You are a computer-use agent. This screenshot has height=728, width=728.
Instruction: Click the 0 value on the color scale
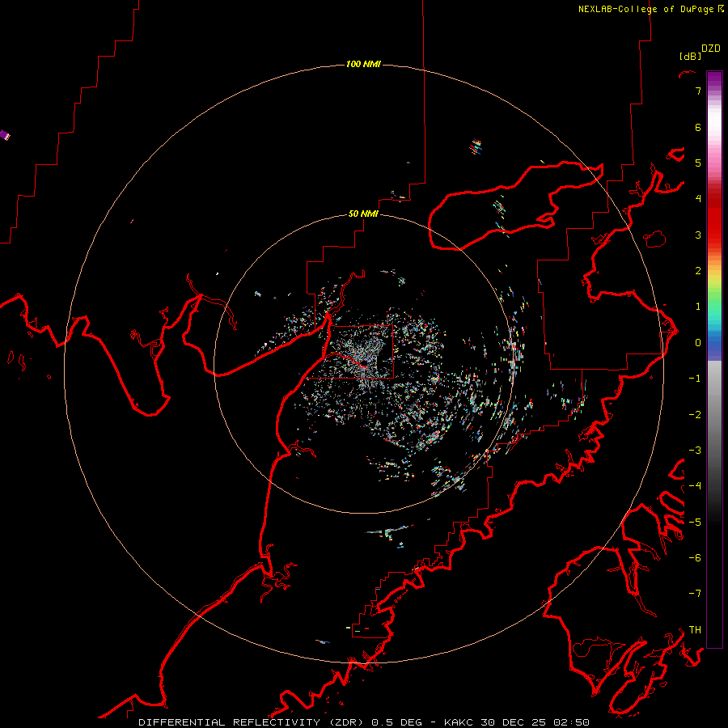[698, 343]
